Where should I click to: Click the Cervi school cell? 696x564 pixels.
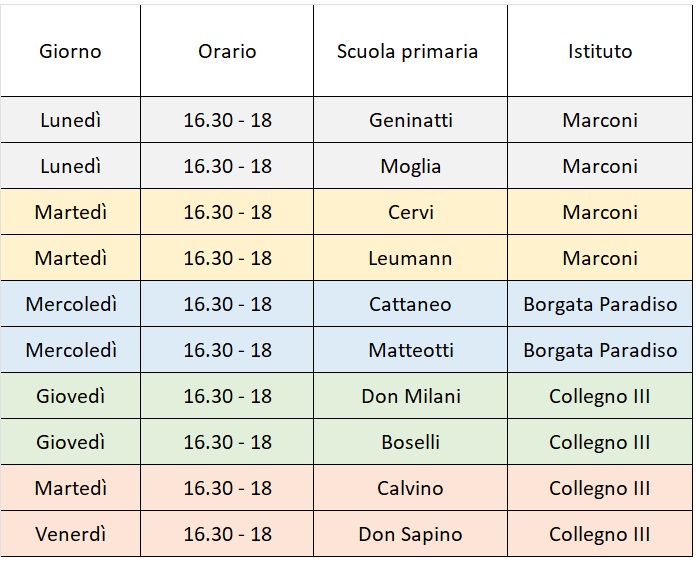(x=410, y=212)
